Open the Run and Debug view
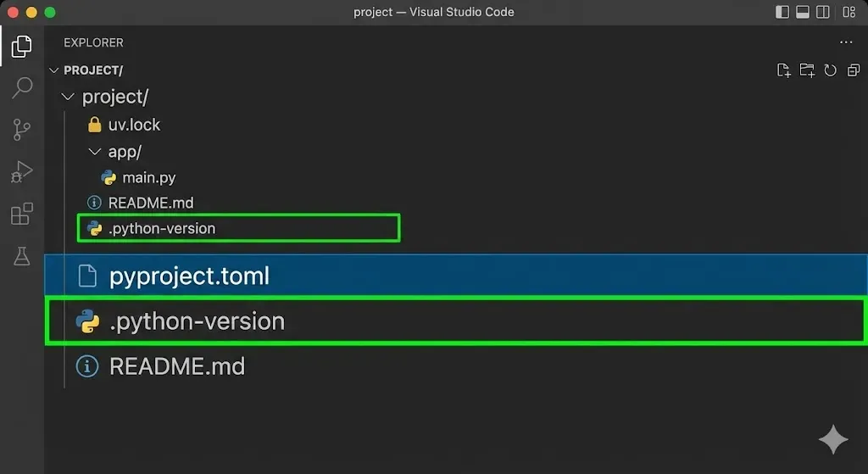The height and width of the screenshot is (474, 868). coord(22,171)
